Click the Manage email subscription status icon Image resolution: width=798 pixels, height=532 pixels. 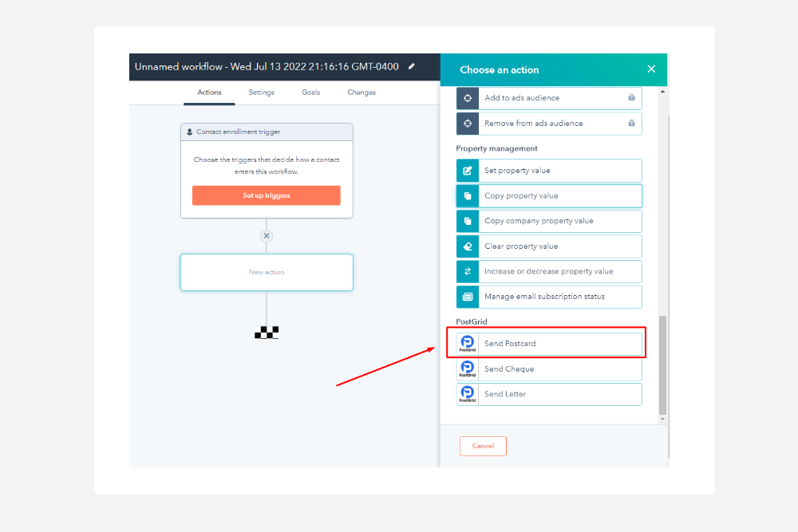pyautogui.click(x=467, y=297)
